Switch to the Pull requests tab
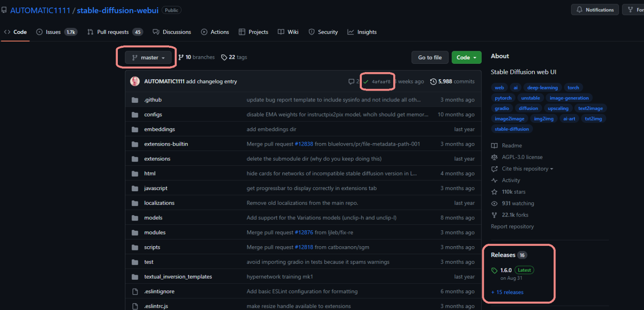Viewport: 644px width, 310px height. (x=112, y=32)
